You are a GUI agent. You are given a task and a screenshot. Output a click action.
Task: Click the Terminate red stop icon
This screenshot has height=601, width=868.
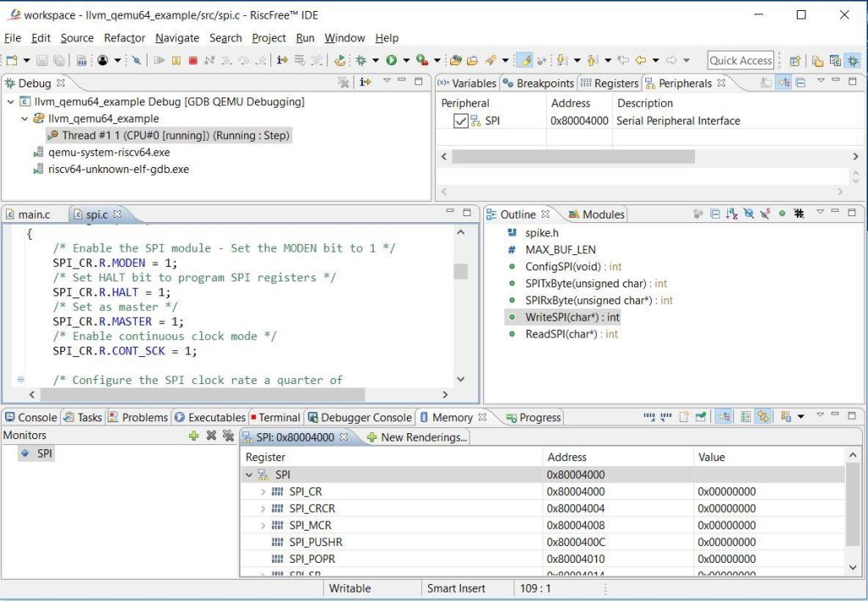[x=192, y=60]
